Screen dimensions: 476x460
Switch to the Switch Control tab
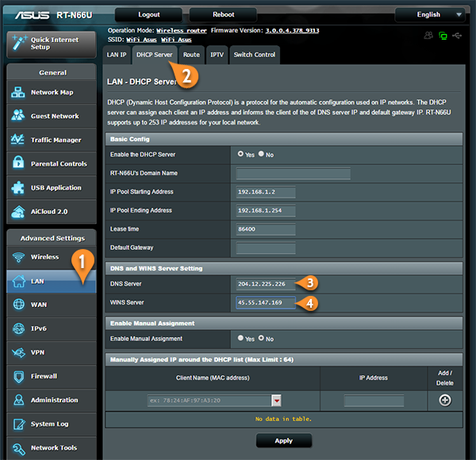tap(255, 55)
